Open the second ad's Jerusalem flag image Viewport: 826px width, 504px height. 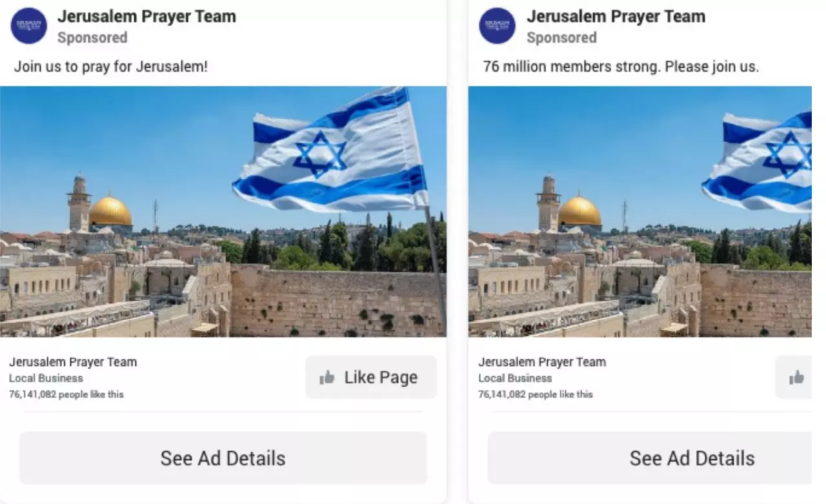click(640, 212)
